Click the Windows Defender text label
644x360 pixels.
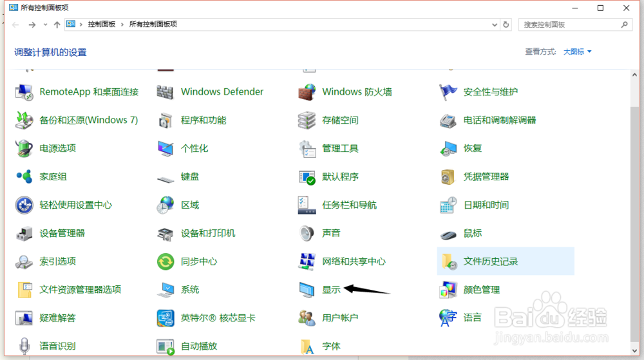[x=222, y=92]
